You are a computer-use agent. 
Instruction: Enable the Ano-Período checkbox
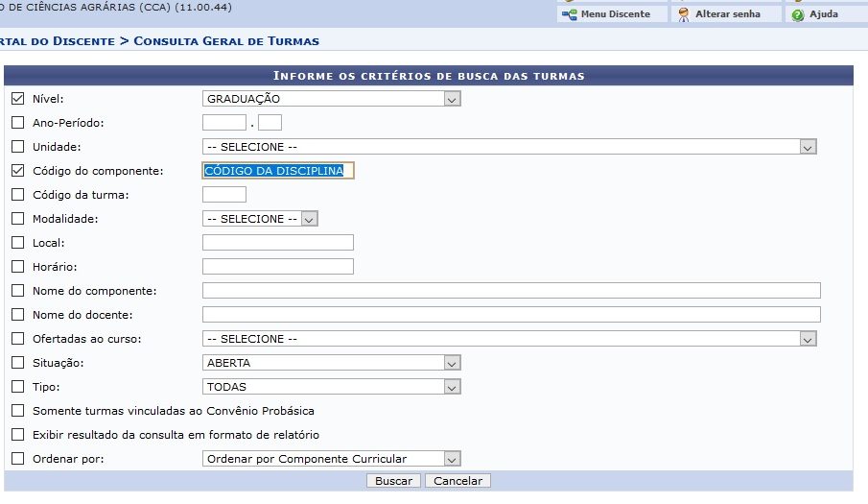click(17, 122)
